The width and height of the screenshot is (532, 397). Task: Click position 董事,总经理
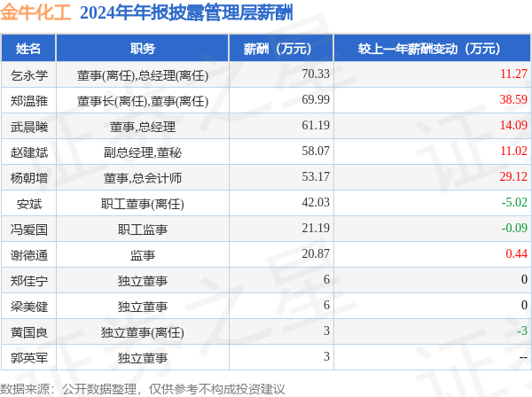tap(143, 127)
